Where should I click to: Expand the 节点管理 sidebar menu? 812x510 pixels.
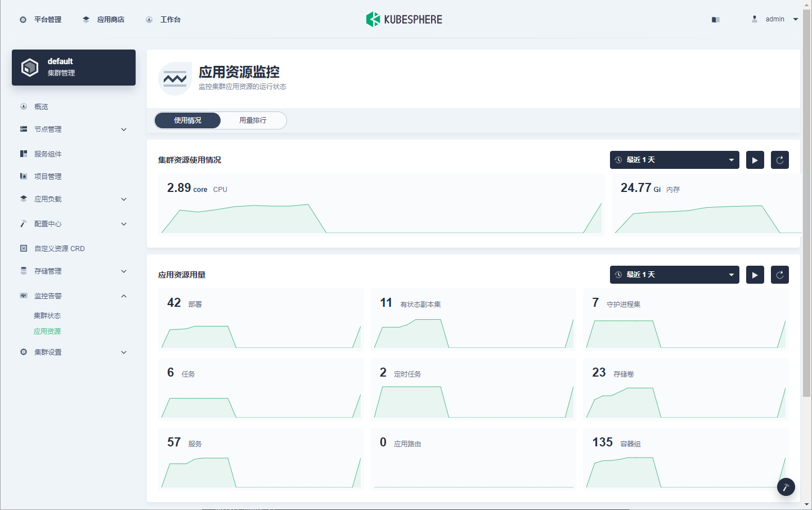pyautogui.click(x=74, y=129)
